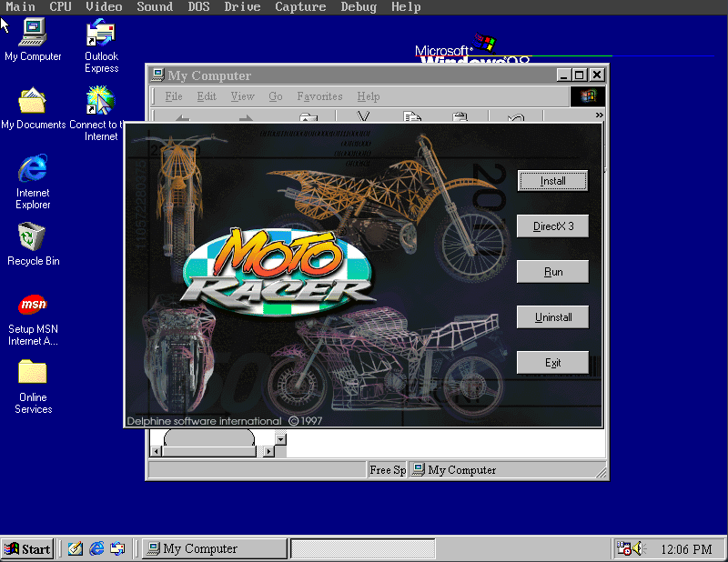Maximize the My Computer window

tap(579, 75)
